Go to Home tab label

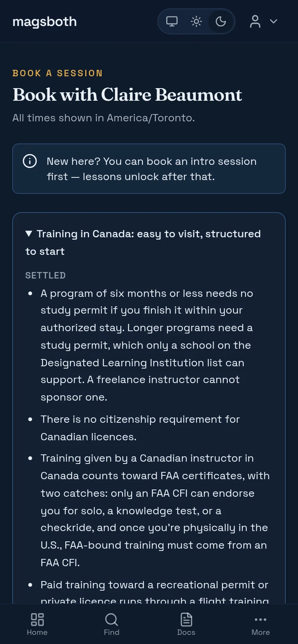37,632
